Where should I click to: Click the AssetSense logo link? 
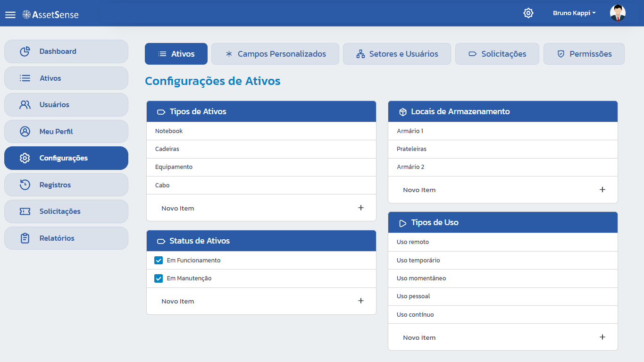pyautogui.click(x=50, y=15)
